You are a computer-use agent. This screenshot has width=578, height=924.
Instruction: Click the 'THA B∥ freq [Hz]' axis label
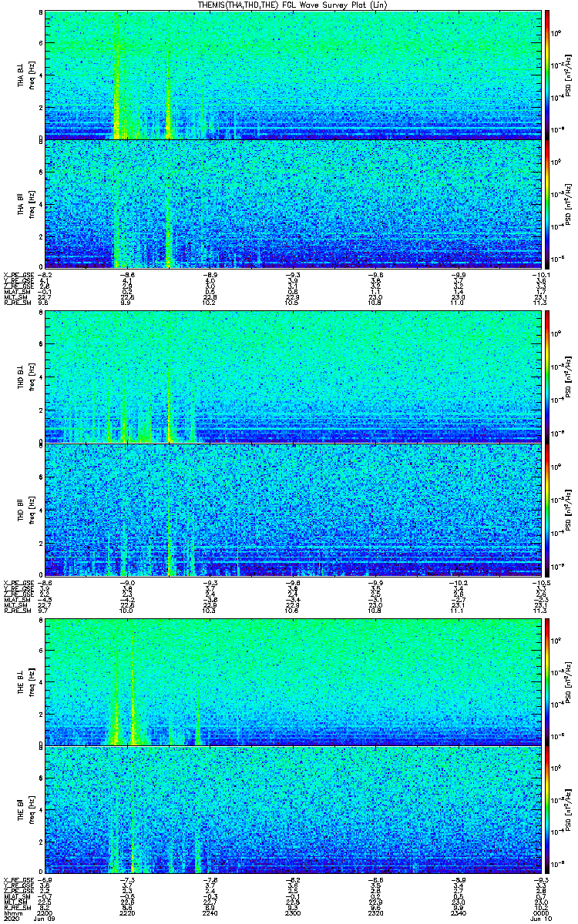point(25,204)
